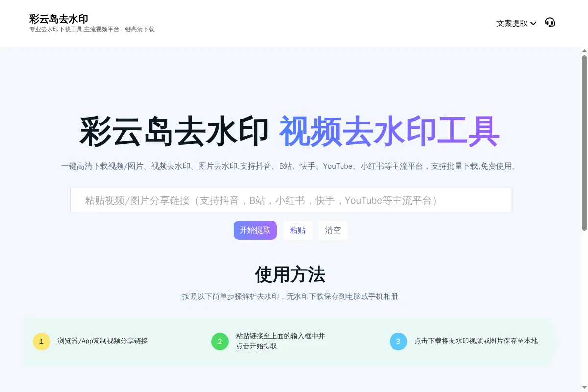588x392 pixels.
Task: Click the 使用方法 section heading
Action: tap(290, 275)
